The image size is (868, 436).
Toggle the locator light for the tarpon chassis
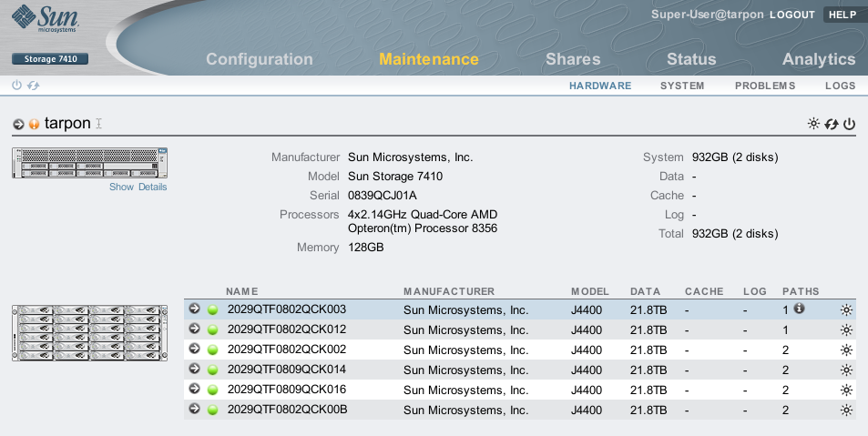pyautogui.click(x=813, y=124)
